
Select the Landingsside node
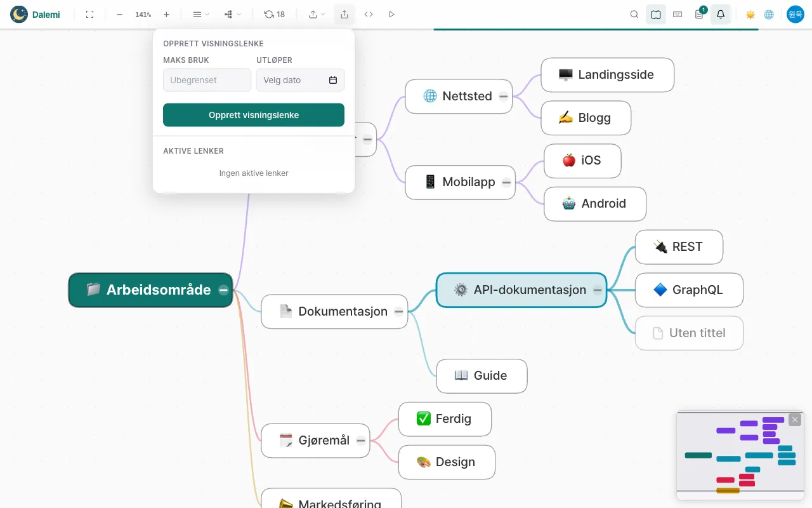click(607, 75)
